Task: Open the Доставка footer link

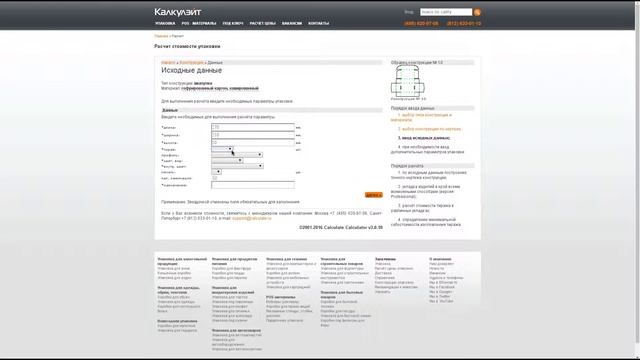Action: click(383, 273)
